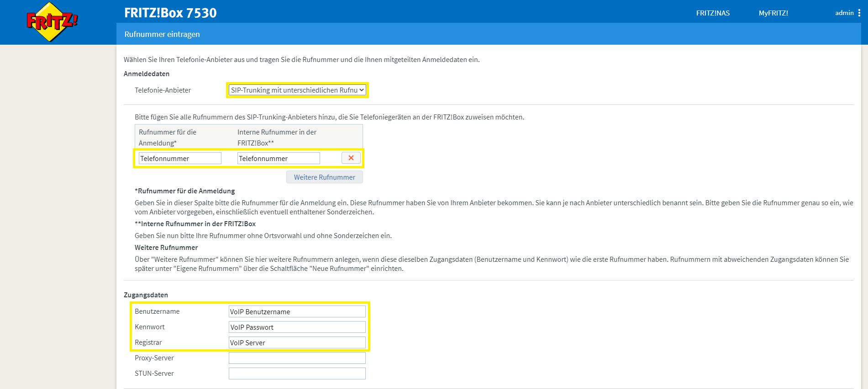Click the FRITZ!Box 7530 title

click(170, 13)
